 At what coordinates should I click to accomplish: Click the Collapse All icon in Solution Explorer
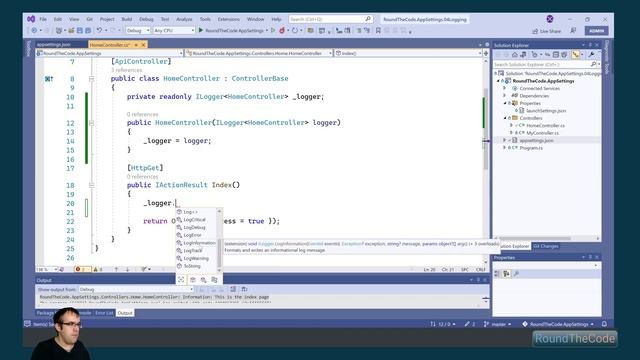pos(556,55)
